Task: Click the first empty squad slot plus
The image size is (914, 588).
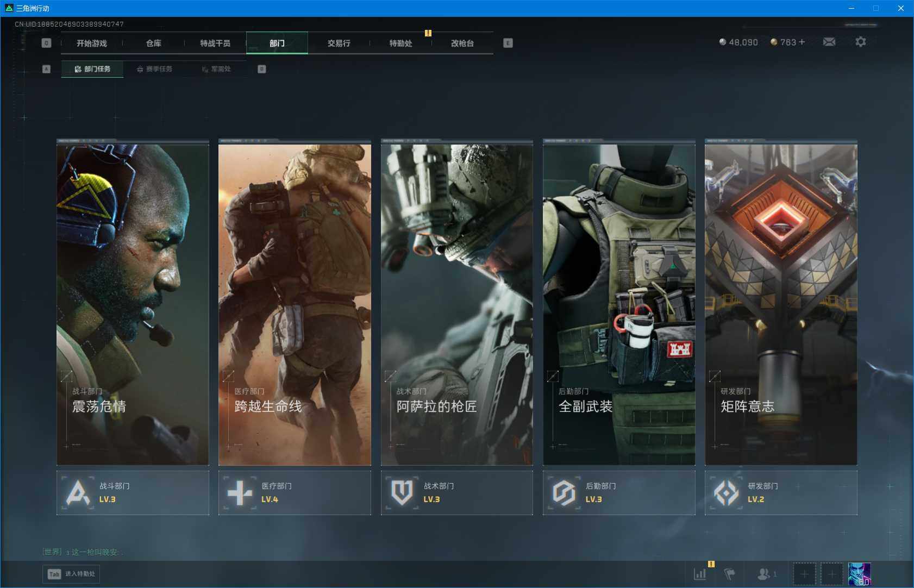Action: pos(804,574)
